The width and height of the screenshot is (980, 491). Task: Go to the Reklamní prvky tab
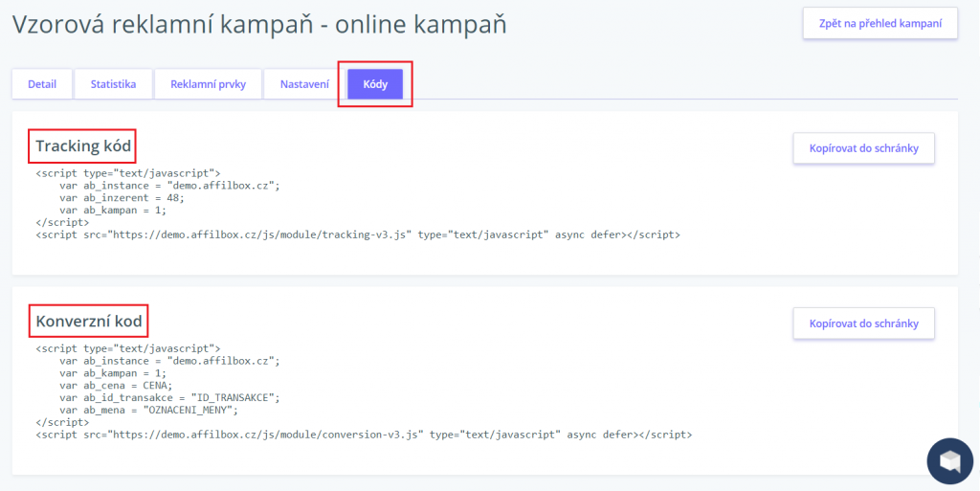[208, 84]
